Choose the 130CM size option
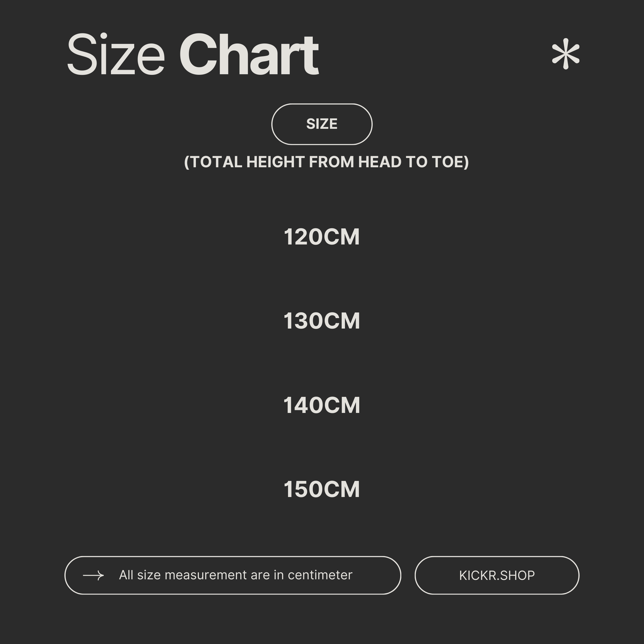The height and width of the screenshot is (644, 644). point(322,321)
